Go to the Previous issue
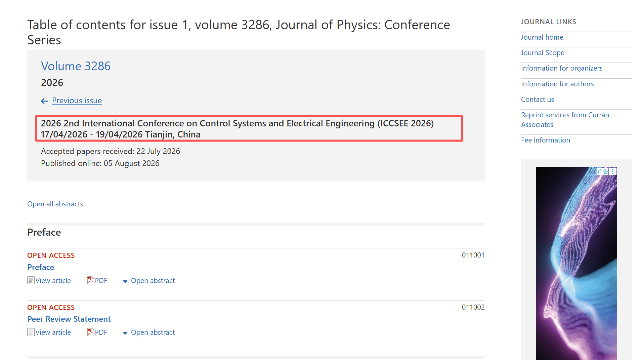This screenshot has height=360, width=644. [77, 101]
